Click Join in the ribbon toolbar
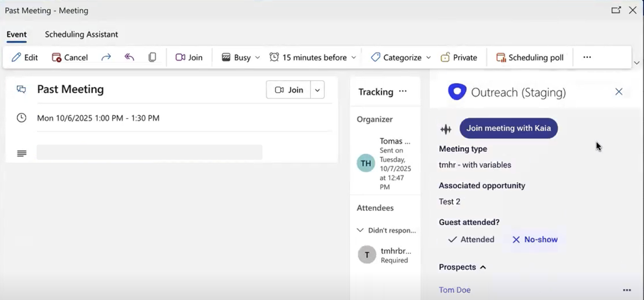This screenshot has width=644, height=300. [189, 57]
